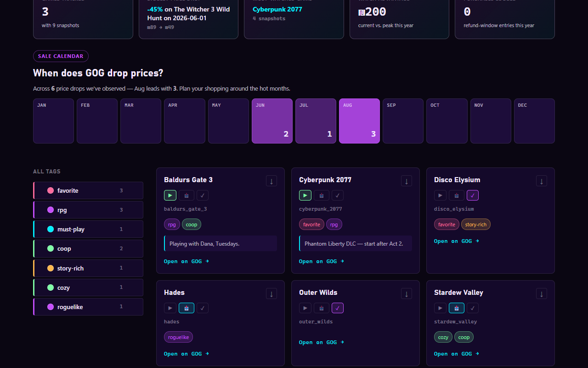Mark Baldurs Gate 3 completed with checkmark
588x368 pixels.
(x=203, y=195)
